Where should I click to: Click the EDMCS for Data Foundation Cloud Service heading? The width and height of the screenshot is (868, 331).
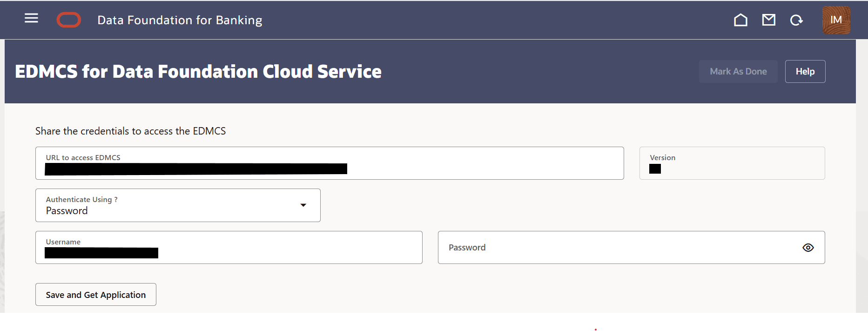(x=198, y=72)
